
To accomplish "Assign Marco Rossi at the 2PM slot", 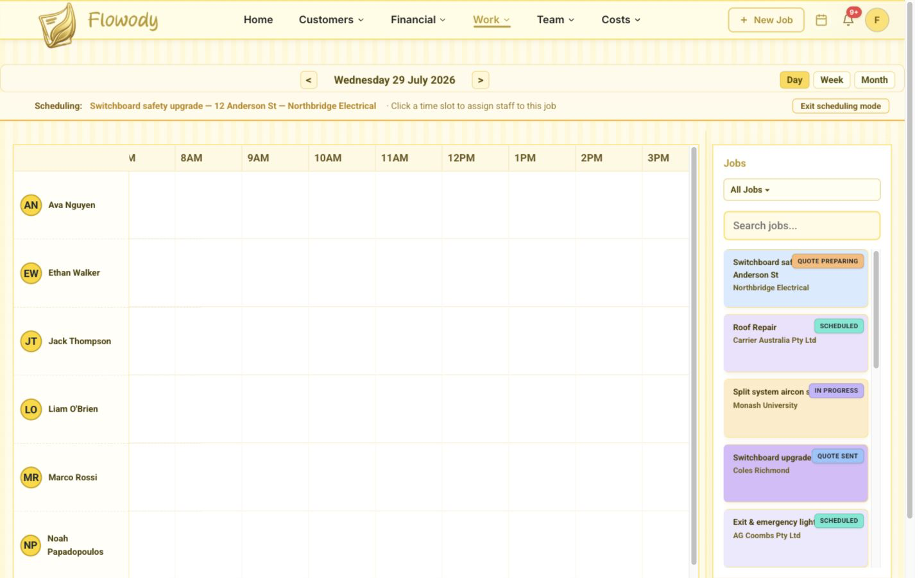I will [x=609, y=477].
